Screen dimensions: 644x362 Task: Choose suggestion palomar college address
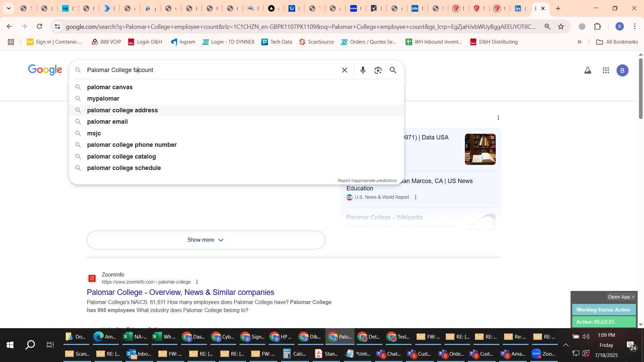coord(236,110)
